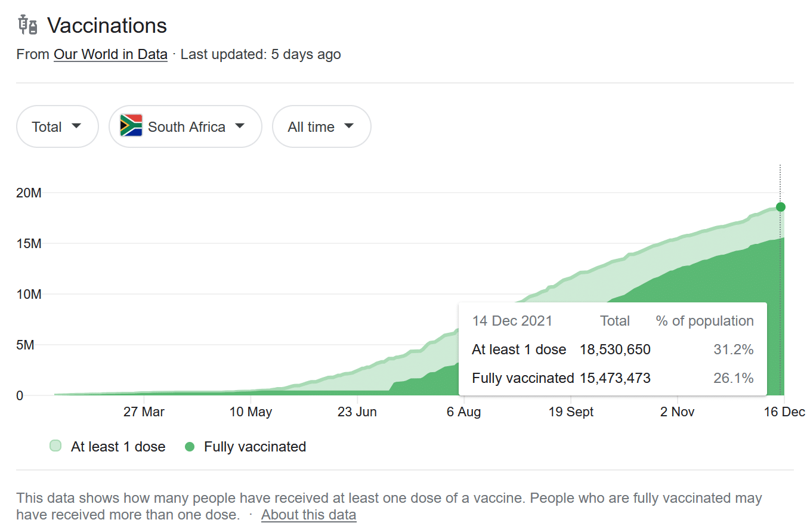
Task: Click the Vaccinations heading text
Action: 107,26
